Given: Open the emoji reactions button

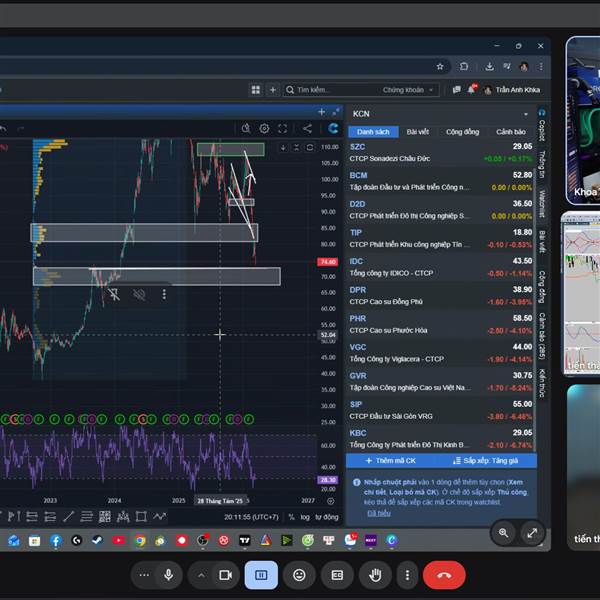Looking at the screenshot, I should pyautogui.click(x=299, y=575).
